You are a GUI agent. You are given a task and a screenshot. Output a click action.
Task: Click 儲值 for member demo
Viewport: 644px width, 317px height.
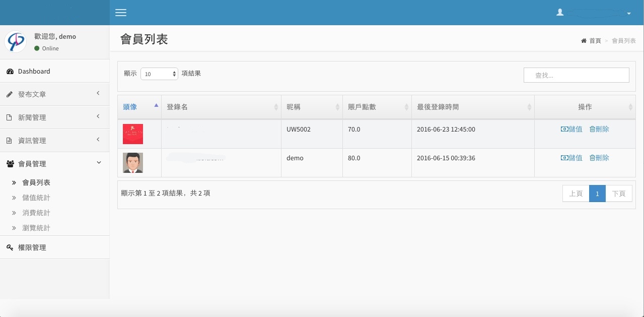(571, 158)
